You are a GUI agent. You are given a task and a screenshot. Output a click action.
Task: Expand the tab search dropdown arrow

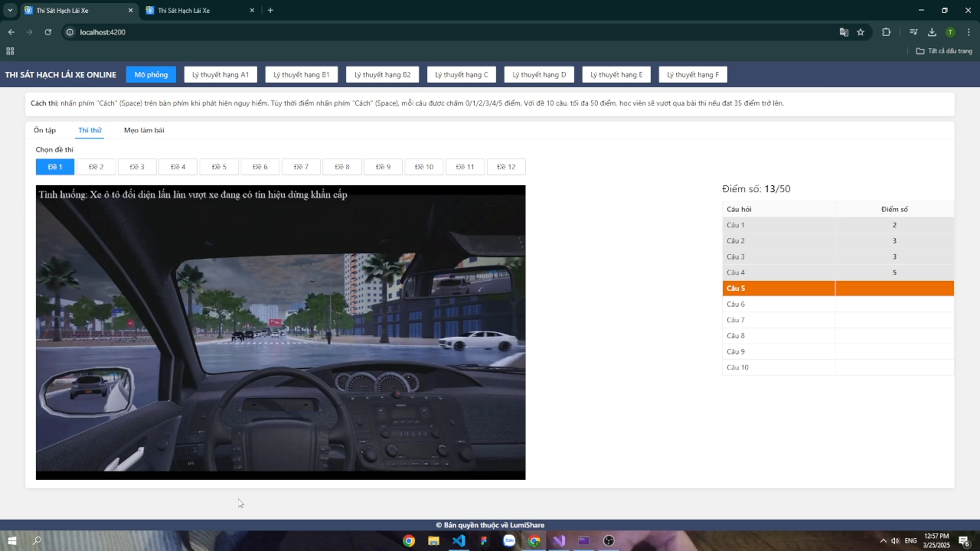(10, 10)
